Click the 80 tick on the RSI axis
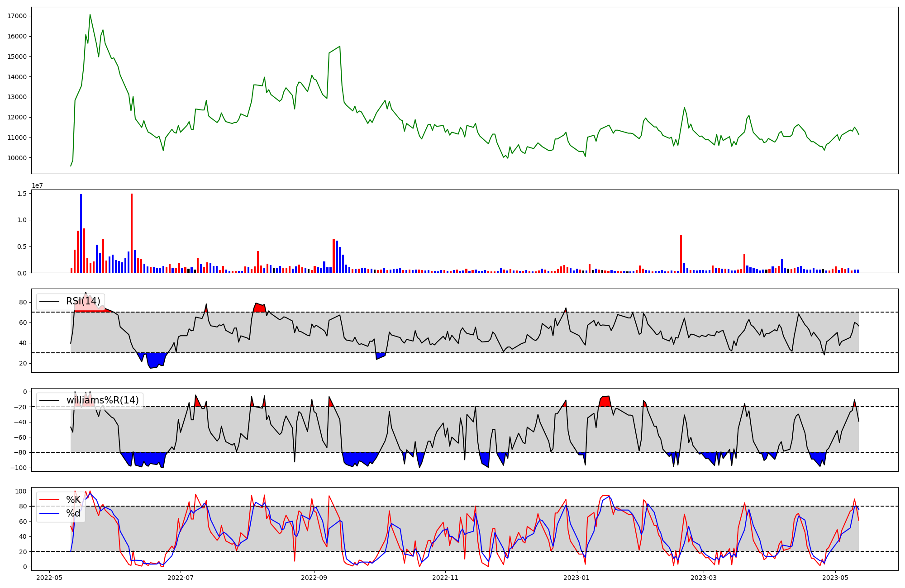 [x=23, y=302]
